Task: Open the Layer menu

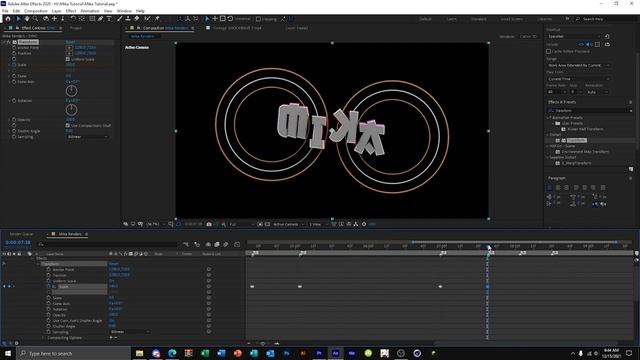Action: pos(57,11)
